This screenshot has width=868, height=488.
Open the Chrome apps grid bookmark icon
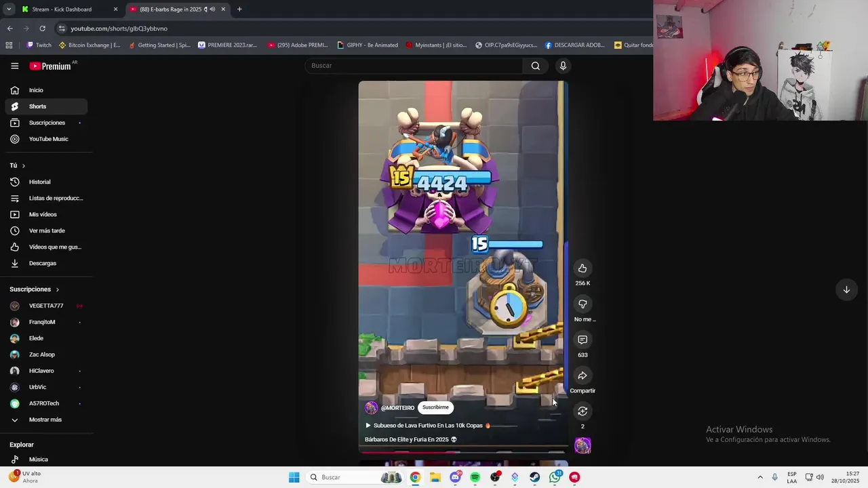coord(9,45)
